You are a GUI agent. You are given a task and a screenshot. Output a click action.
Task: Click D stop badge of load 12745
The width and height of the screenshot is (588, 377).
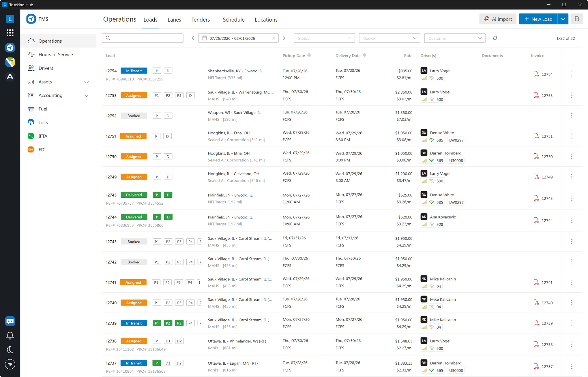coord(168,195)
